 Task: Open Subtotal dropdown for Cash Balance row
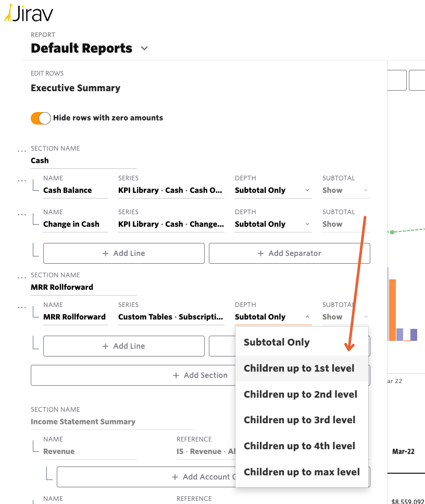click(345, 191)
